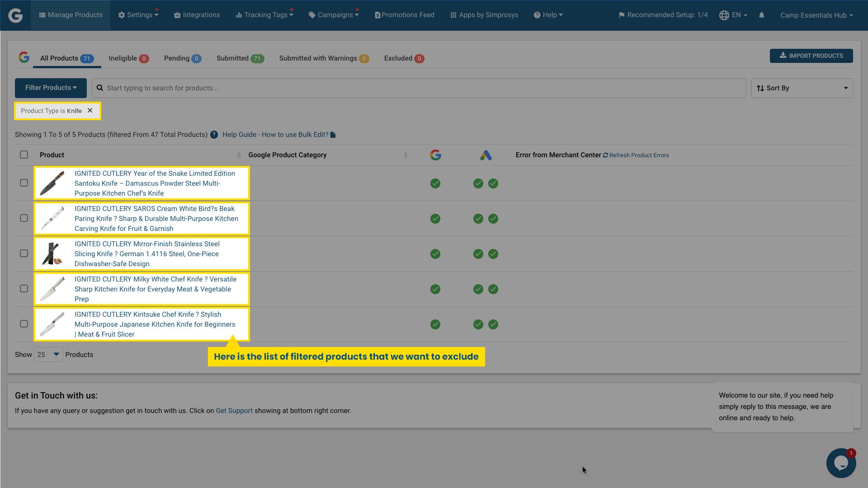Open notifications via the bell icon
Image resolution: width=868 pixels, height=488 pixels.
click(x=761, y=15)
